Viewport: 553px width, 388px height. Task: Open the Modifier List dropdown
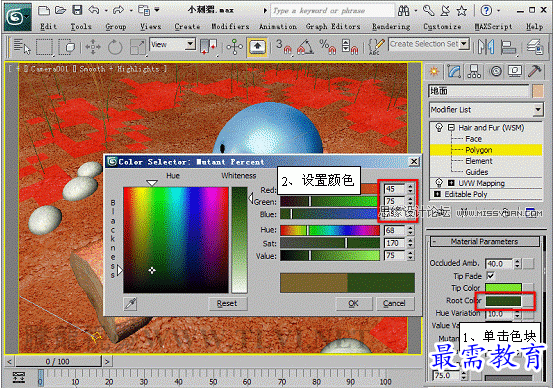538,110
